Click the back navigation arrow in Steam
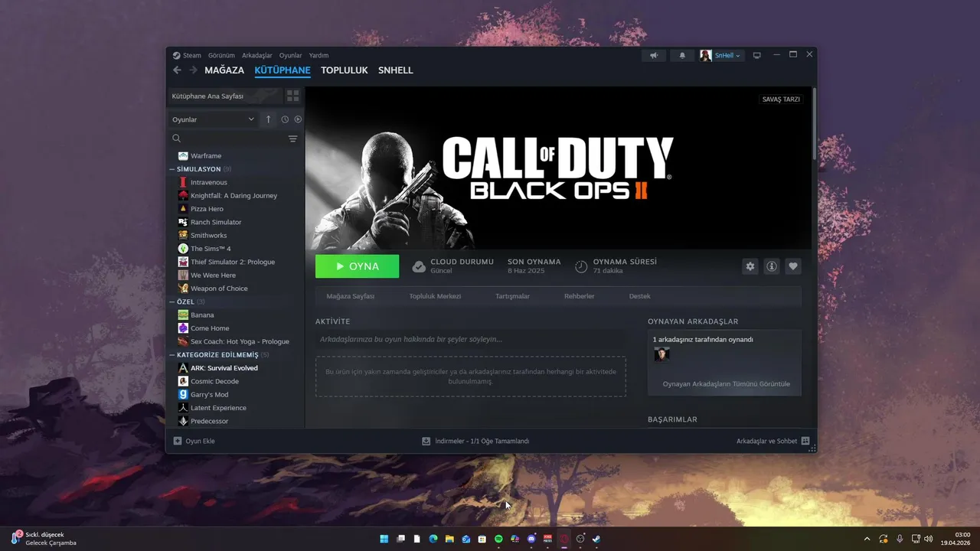 pos(177,70)
